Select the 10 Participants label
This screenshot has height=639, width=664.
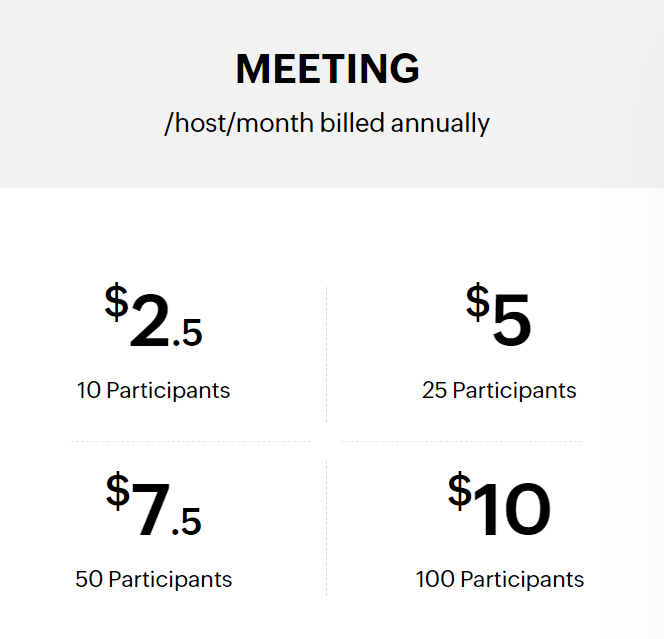(x=153, y=390)
